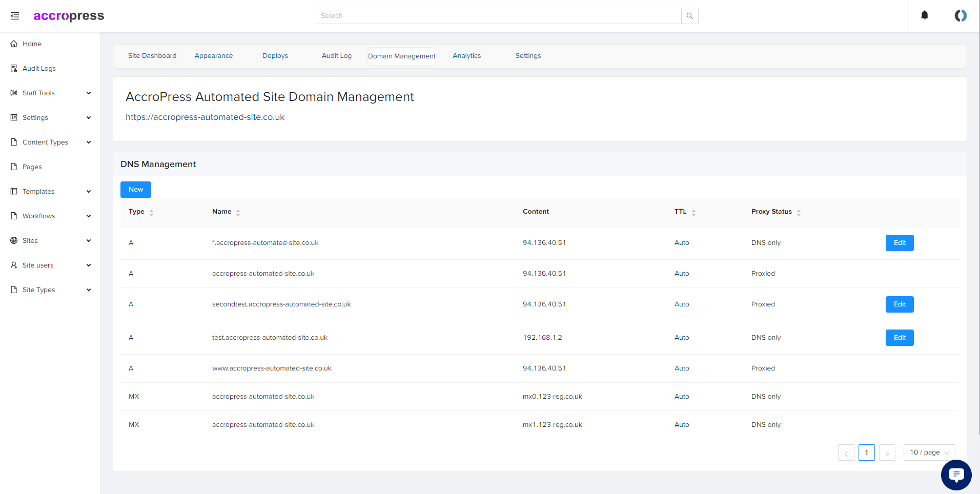Go to next page arrow
Viewport: 980px width, 494px height.
click(887, 452)
